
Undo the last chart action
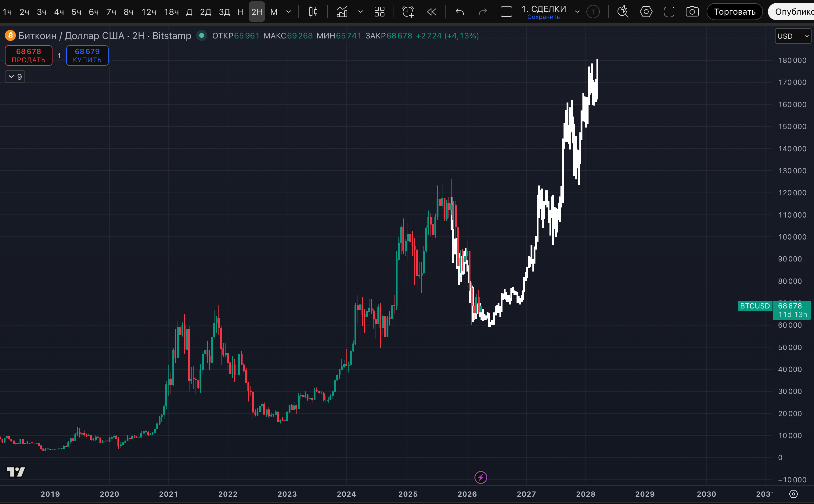pyautogui.click(x=460, y=12)
